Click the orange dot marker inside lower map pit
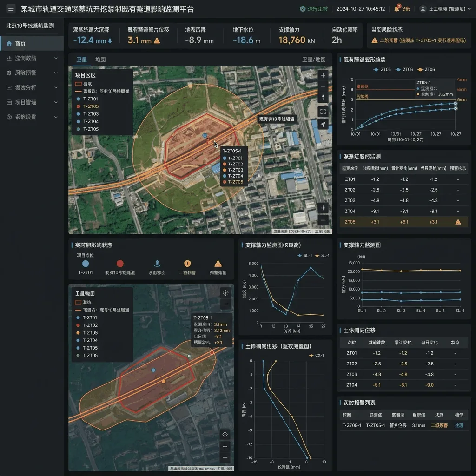 pos(164,381)
